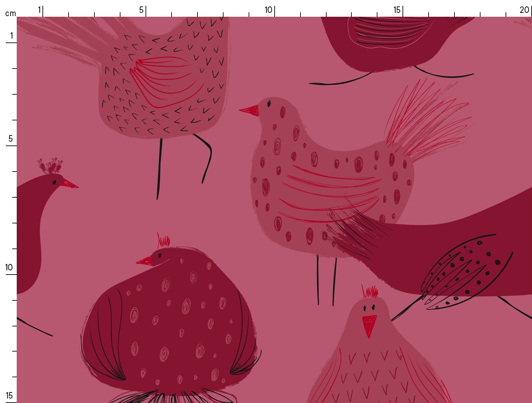This screenshot has width=532, height=403.
Task: Click the 1 mark on the horizontal ruler
Action: coord(39,10)
